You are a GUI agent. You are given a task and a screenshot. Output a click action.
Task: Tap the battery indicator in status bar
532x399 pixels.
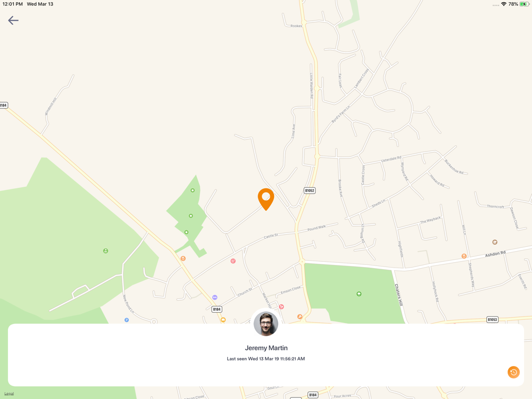tap(525, 4)
